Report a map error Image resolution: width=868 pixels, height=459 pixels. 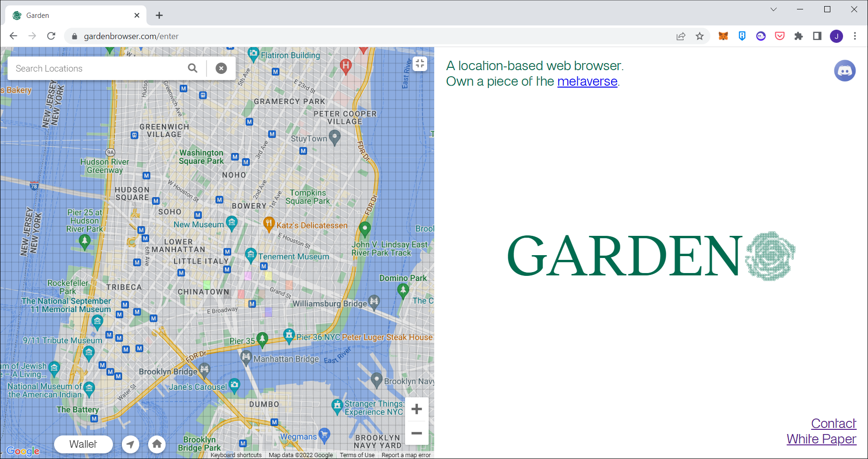pos(406,455)
